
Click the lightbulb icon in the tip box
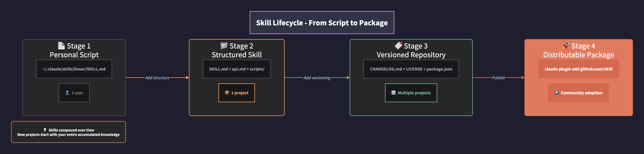[45, 130]
